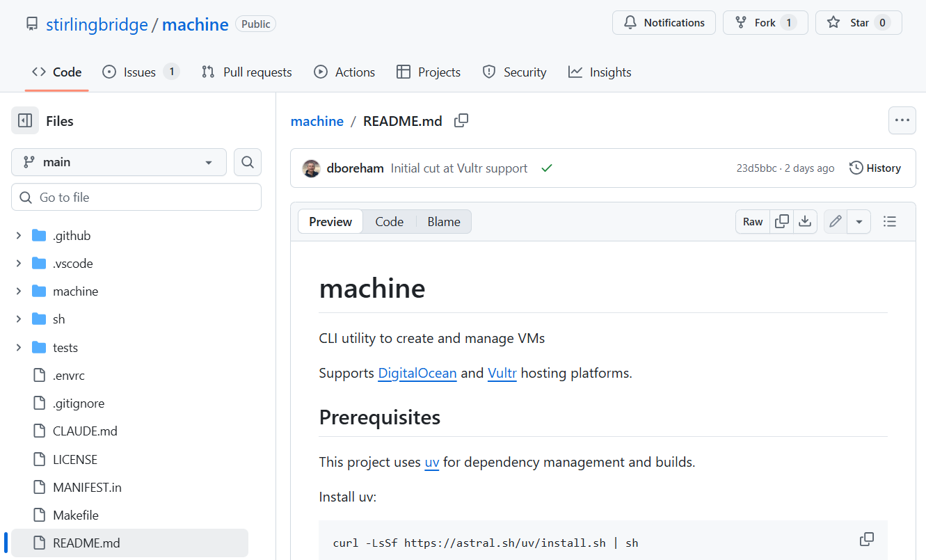Image resolution: width=926 pixels, height=560 pixels.
Task: Switch to Code view of file
Action: point(389,222)
